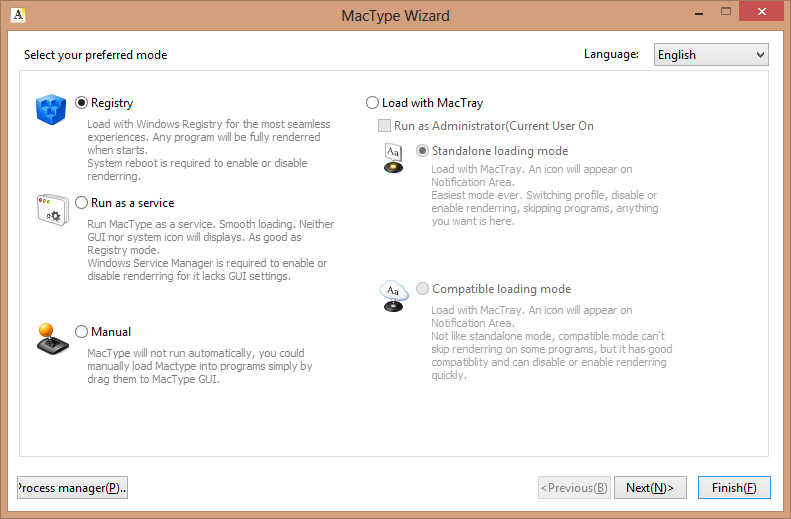Click text 'Not like standalone mode, compatible mode can't'
The image size is (791, 519).
click(548, 336)
